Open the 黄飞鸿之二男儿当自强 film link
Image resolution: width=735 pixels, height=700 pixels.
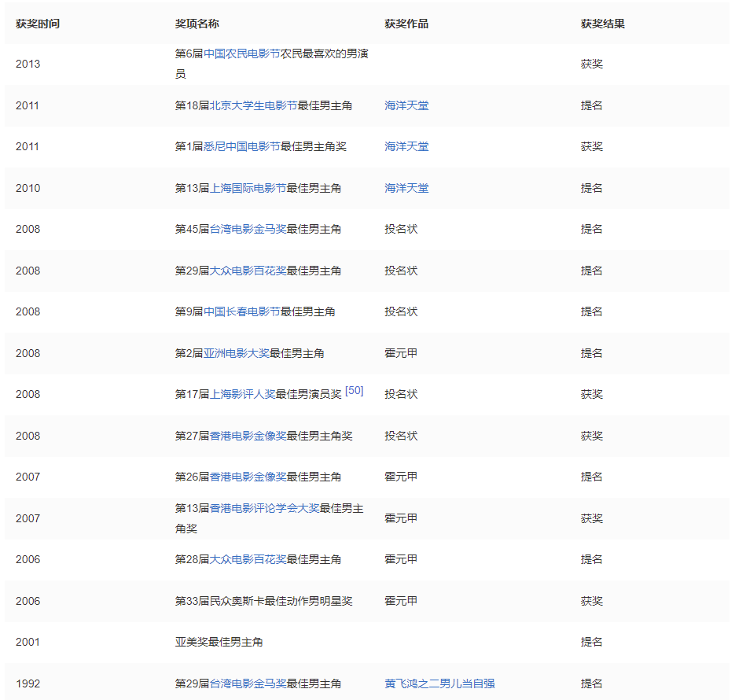(x=439, y=683)
